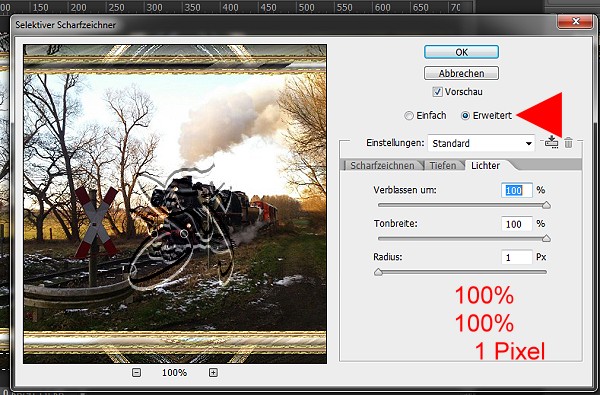
Task: Click the Abbrechen button
Action: (461, 73)
